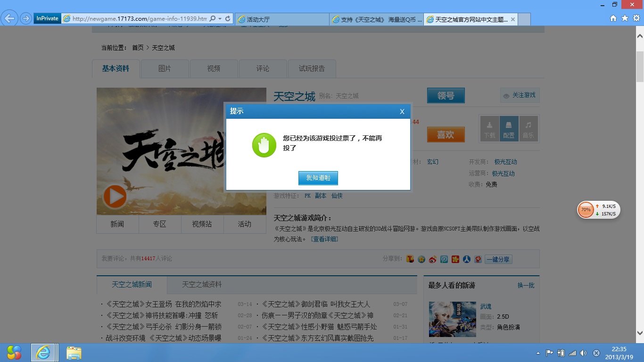
Task: Close the 提示 dialog with the X
Action: pyautogui.click(x=402, y=112)
